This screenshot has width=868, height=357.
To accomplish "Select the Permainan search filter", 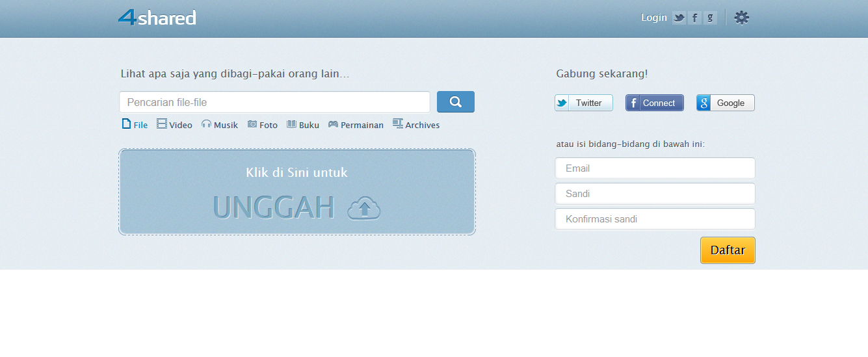I will coord(356,124).
